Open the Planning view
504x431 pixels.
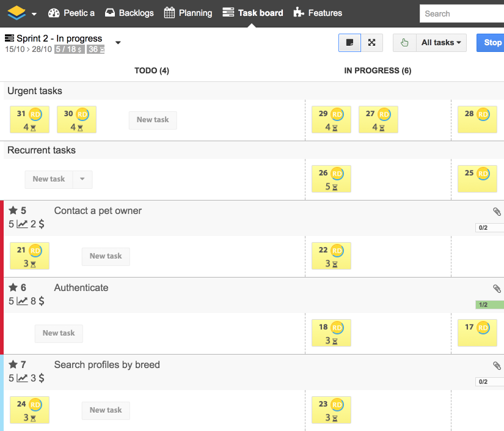(188, 12)
